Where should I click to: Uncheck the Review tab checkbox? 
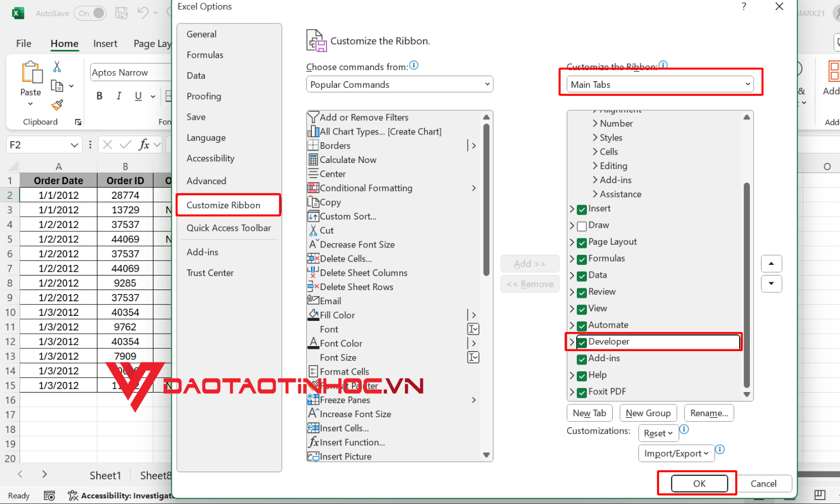pos(582,293)
